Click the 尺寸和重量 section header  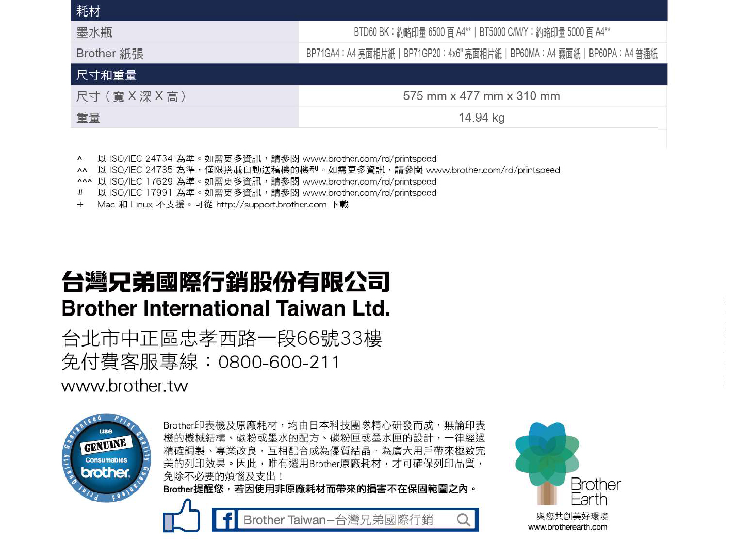pyautogui.click(x=369, y=75)
